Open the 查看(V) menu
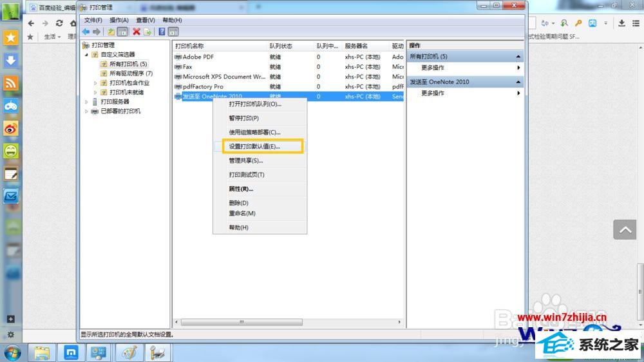Image resolution: width=644 pixels, height=362 pixels. pos(146,20)
